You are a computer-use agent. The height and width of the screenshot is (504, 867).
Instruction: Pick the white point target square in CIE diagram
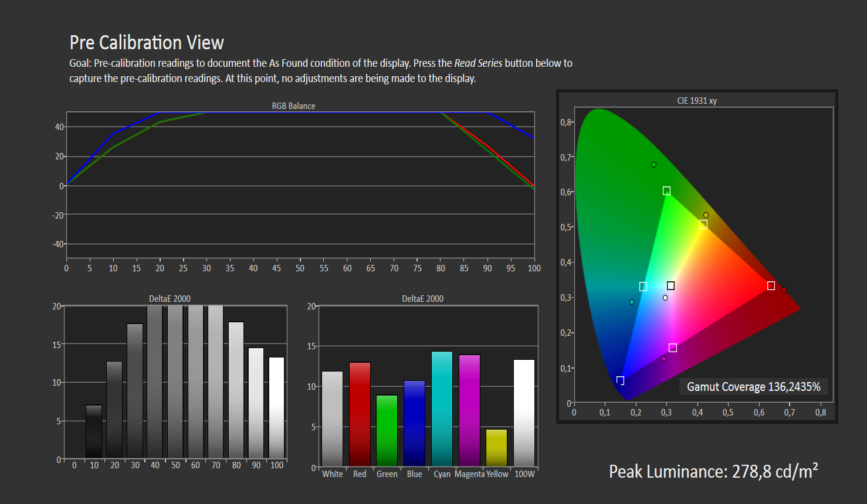coord(670,285)
